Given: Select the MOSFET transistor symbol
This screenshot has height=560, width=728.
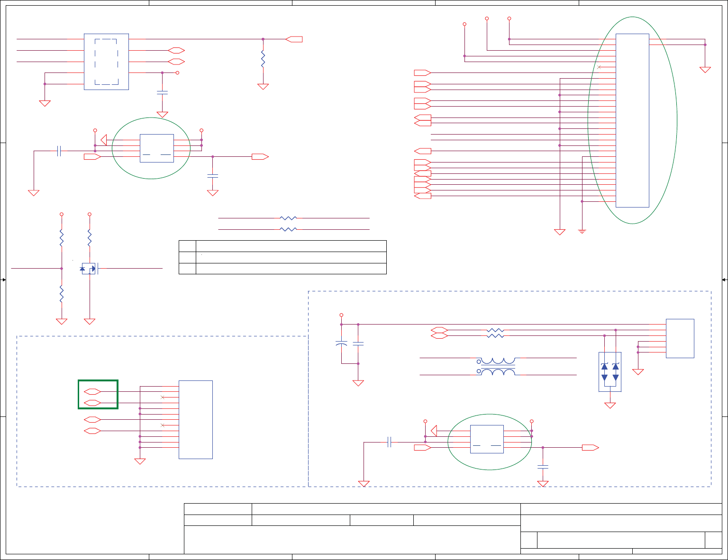Looking at the screenshot, I should click(89, 269).
